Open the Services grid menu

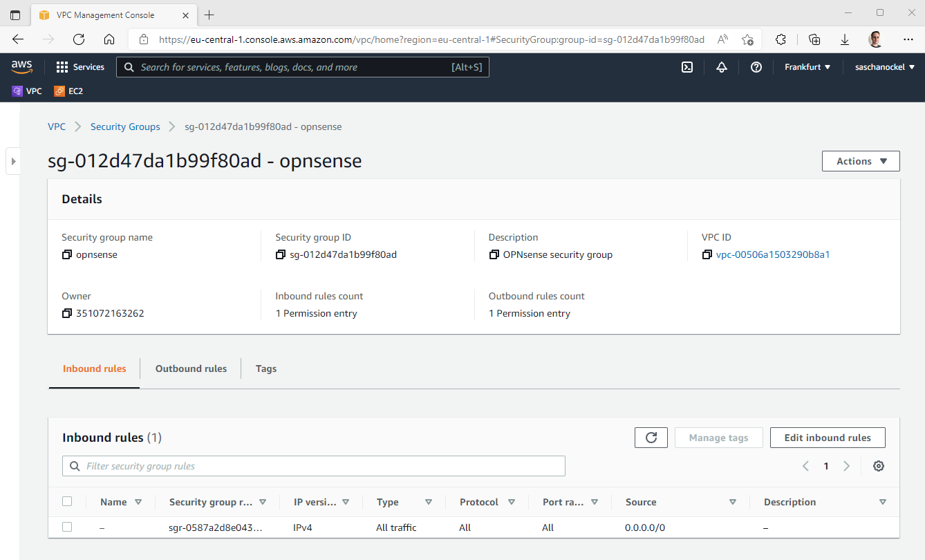coord(80,67)
